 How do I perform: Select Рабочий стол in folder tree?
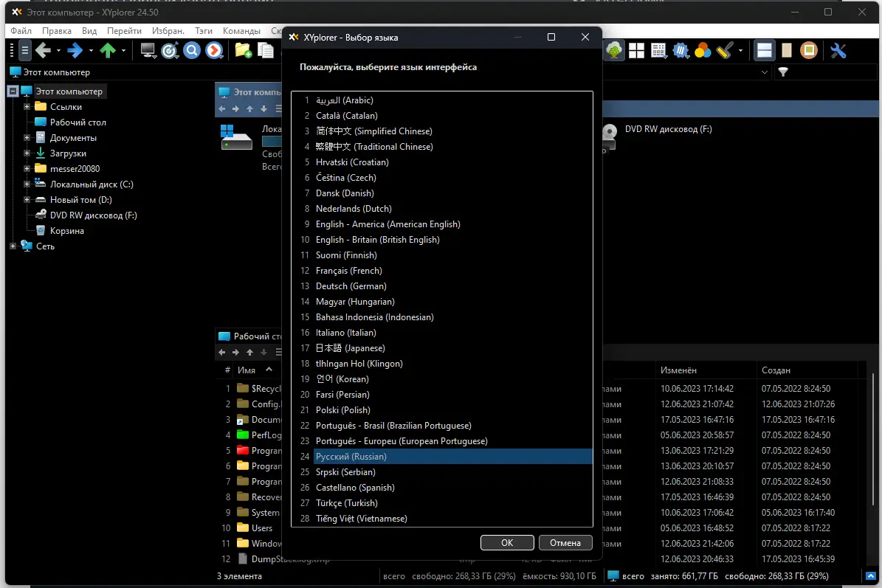pos(77,122)
